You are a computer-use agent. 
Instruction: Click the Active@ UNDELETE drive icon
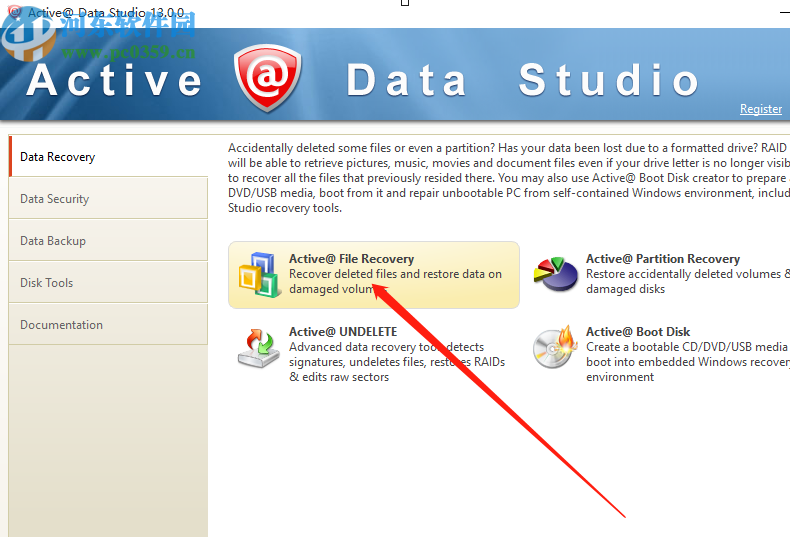(x=258, y=348)
